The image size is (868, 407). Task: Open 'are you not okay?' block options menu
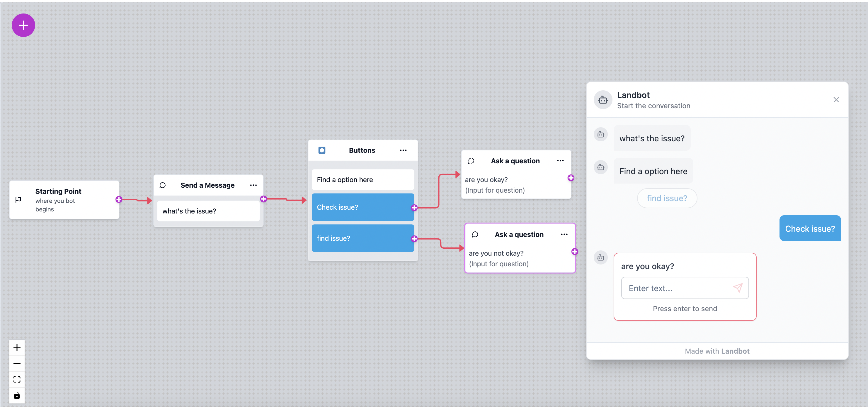[x=564, y=234]
